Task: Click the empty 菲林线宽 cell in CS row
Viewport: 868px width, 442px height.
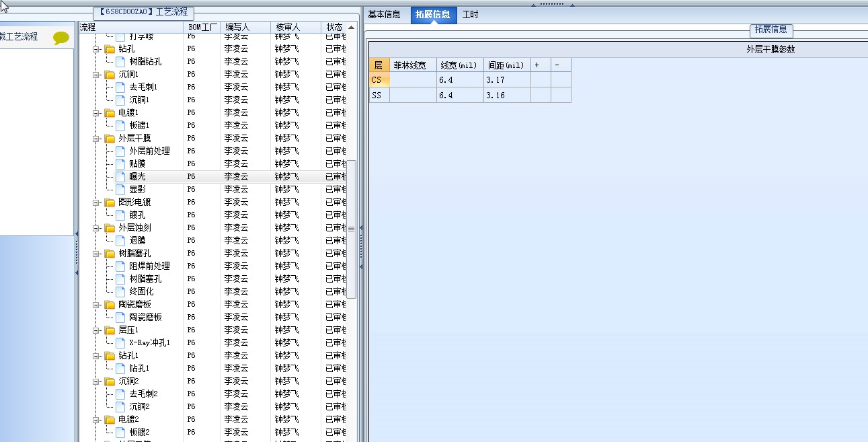Action: (x=413, y=80)
